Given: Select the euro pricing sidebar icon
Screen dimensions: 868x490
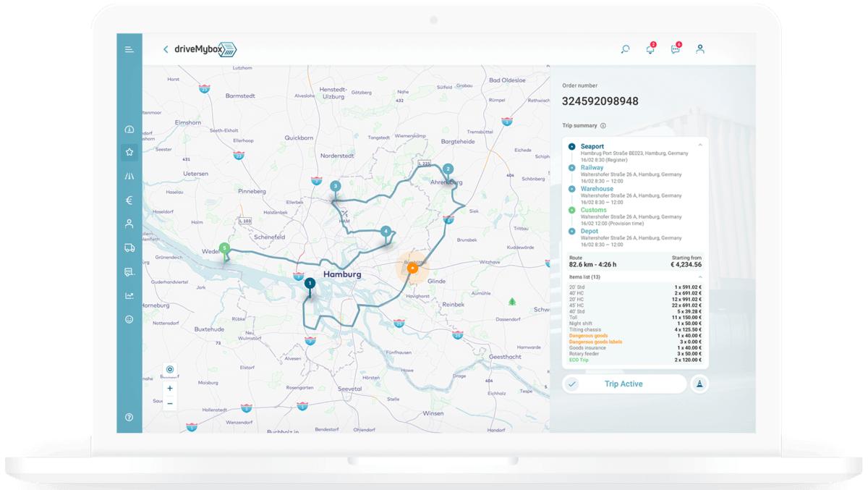Looking at the screenshot, I should tap(129, 200).
